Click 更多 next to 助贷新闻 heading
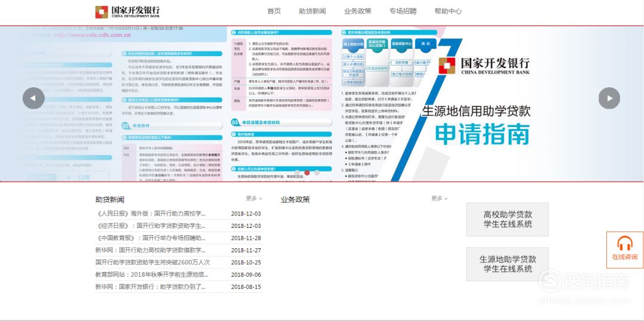This screenshot has width=644, height=321. point(254,199)
